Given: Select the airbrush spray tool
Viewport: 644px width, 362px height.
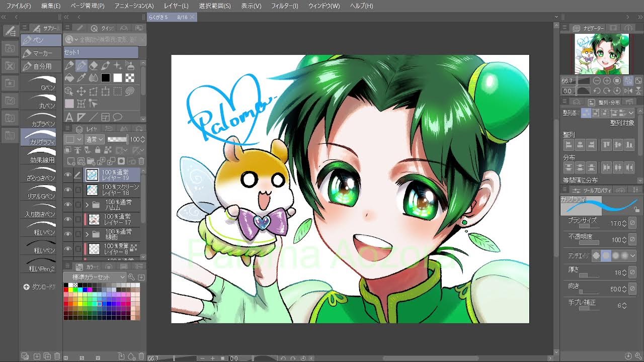Looking at the screenshot, I should (130, 66).
